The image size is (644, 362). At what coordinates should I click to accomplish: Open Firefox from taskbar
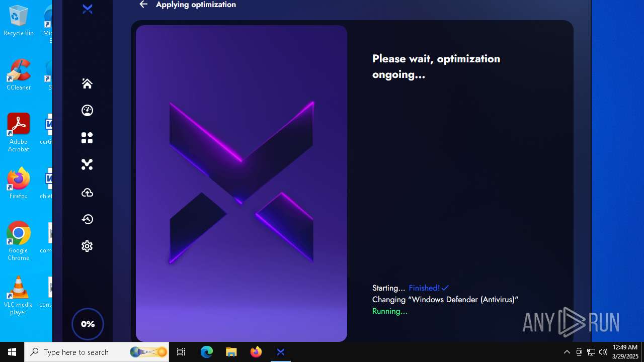256,352
